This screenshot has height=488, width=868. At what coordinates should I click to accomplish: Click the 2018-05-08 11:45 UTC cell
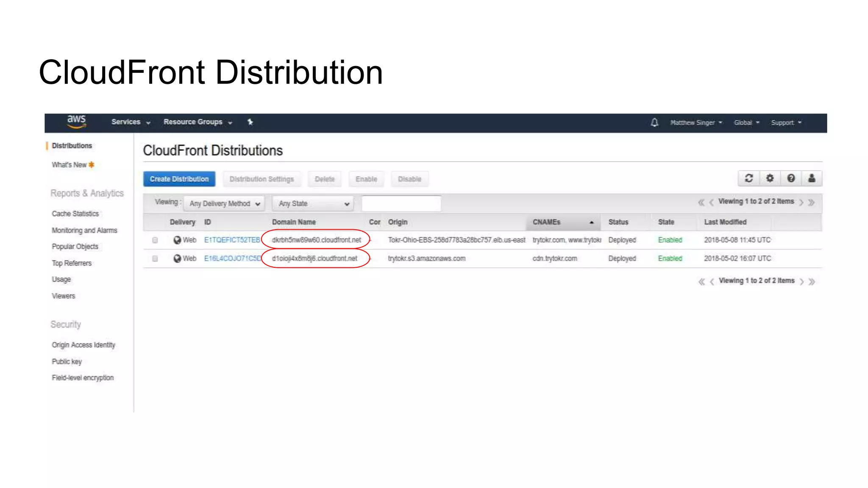pyautogui.click(x=737, y=240)
